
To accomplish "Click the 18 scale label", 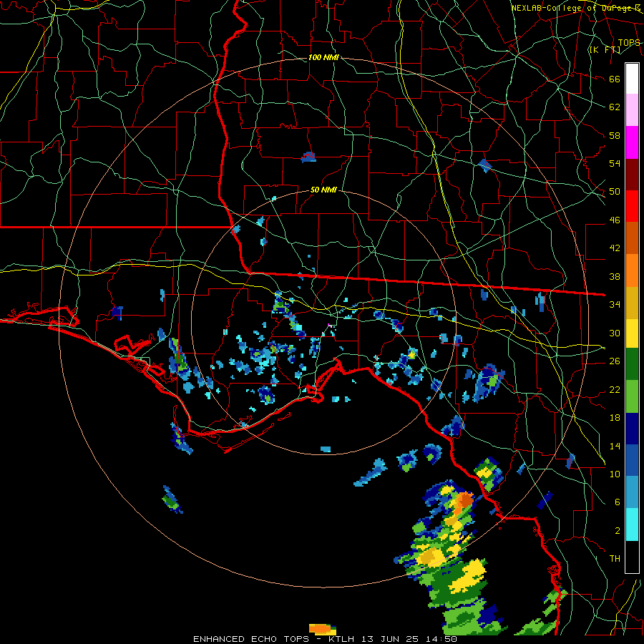I will click(x=615, y=418).
